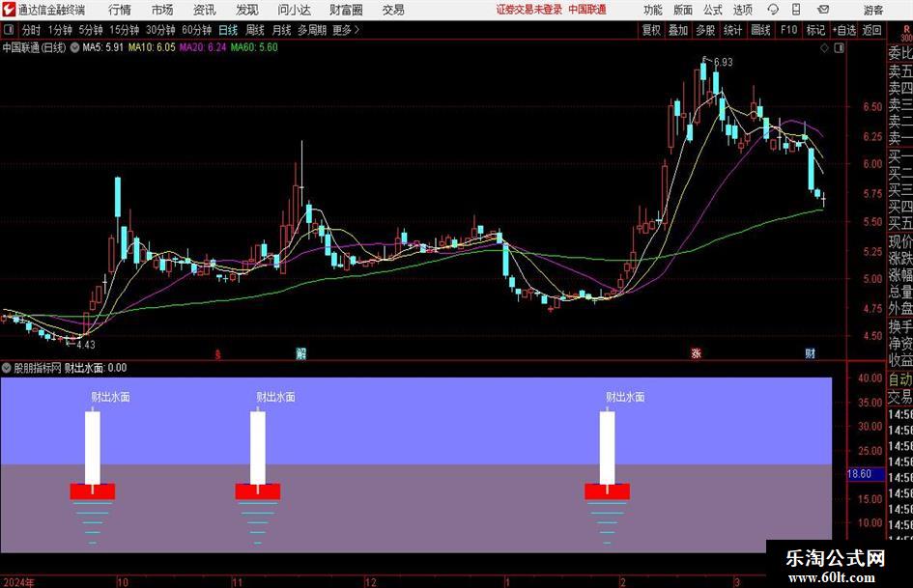This screenshot has height=588, width=913.
Task: Open the 选项 menu
Action: [742, 10]
